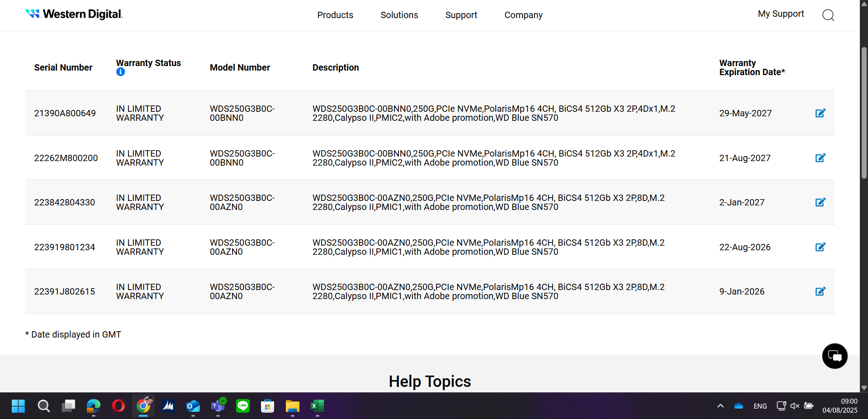Click the 'Date displayed in GMT' note
The height and width of the screenshot is (419, 868).
[x=73, y=334]
